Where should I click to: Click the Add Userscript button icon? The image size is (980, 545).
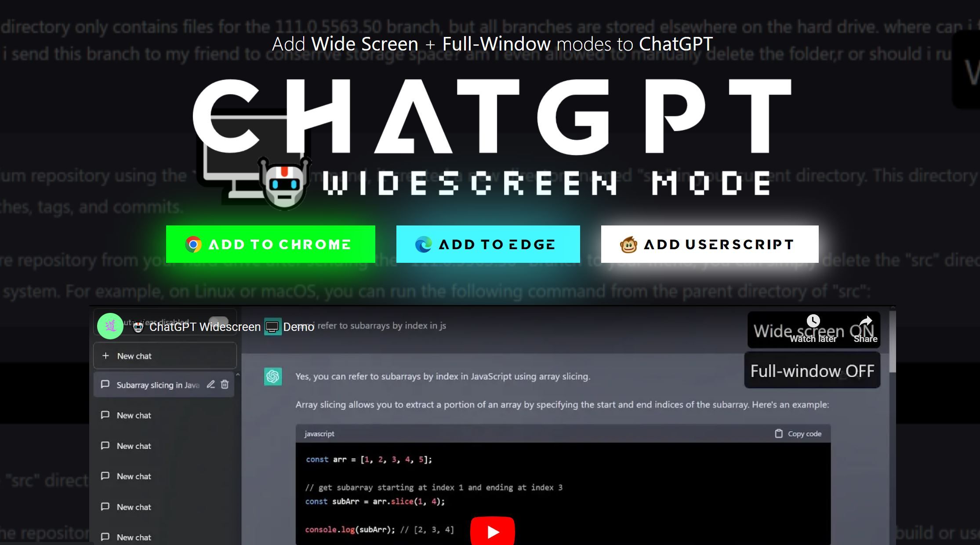pyautogui.click(x=628, y=244)
